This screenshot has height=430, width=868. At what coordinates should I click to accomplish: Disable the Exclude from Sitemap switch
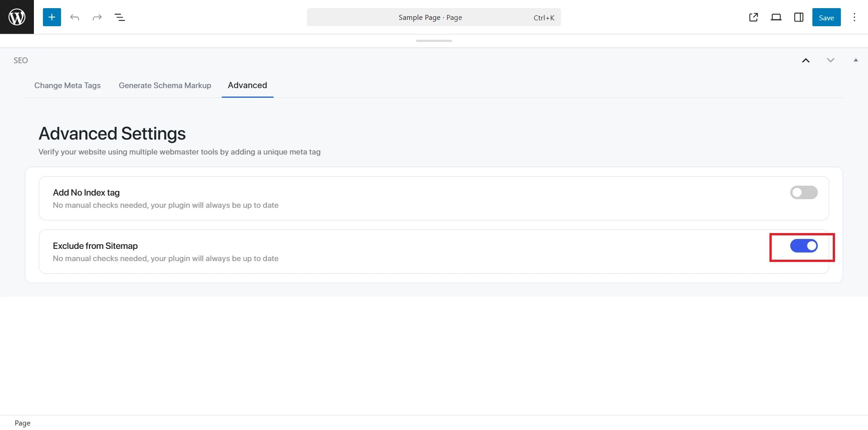(x=803, y=246)
